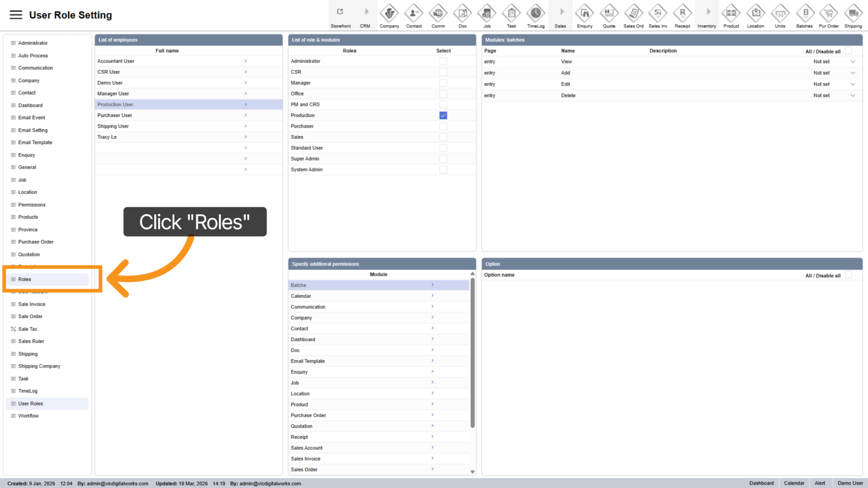Go to Workflow in the sidebar
Screen dimensions: 868x488
[28, 416]
